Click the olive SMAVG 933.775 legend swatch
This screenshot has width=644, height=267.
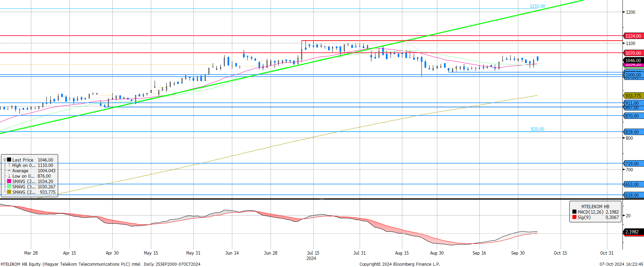9,192
